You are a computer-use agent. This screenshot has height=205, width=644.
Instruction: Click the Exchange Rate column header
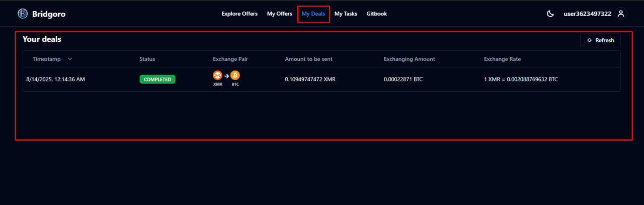502,59
